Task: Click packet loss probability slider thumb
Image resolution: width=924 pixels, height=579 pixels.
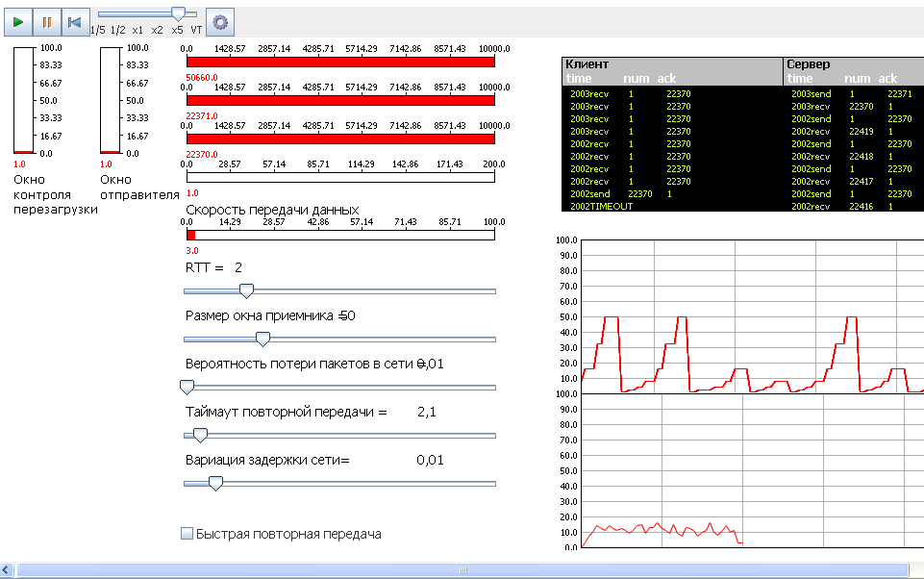Action: [x=187, y=388]
